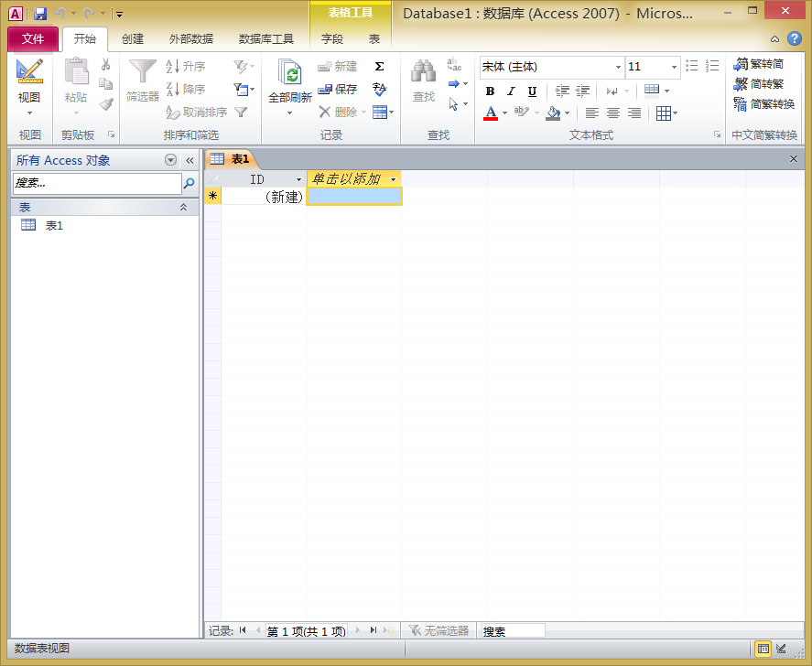Open the gridlines dropdown icon
Screen dimensions: 812x666
pos(666,113)
